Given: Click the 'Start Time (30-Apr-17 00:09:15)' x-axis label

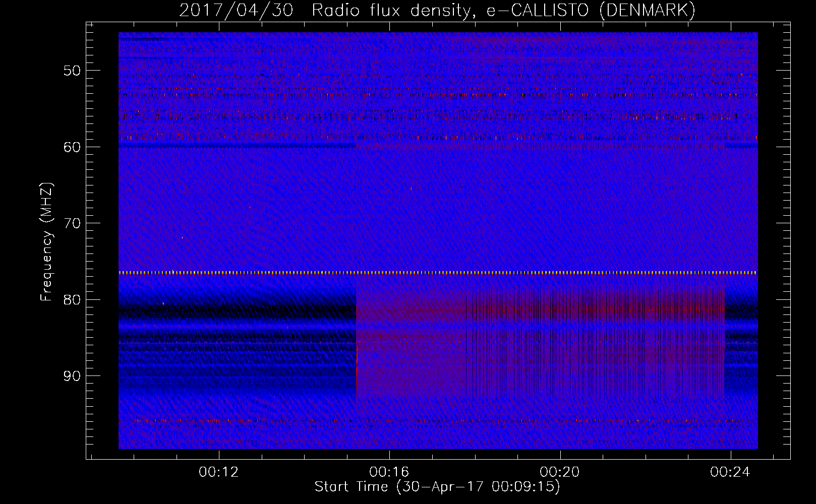Looking at the screenshot, I should (x=437, y=487).
